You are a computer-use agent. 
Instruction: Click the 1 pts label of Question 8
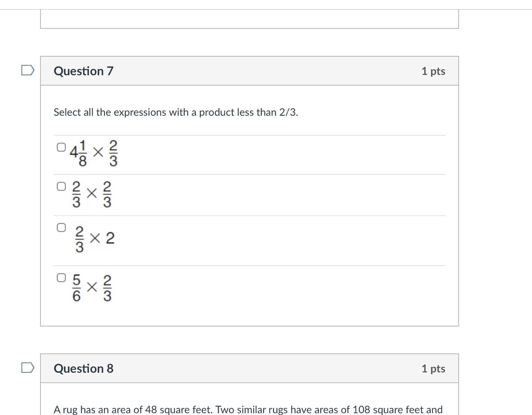[433, 368]
